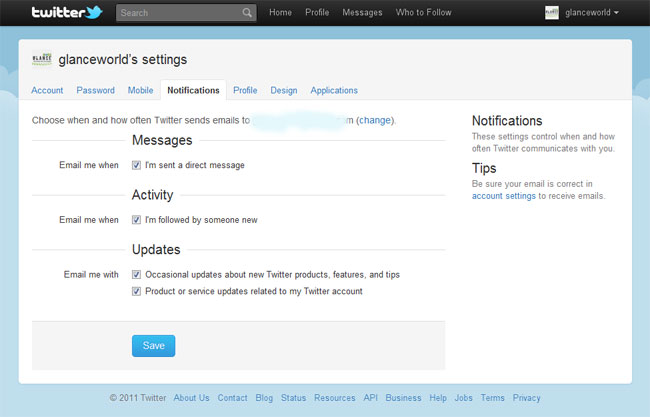Viewport: 650px width, 417px height.
Task: Open Privacy footer link
Action: pyautogui.click(x=526, y=398)
